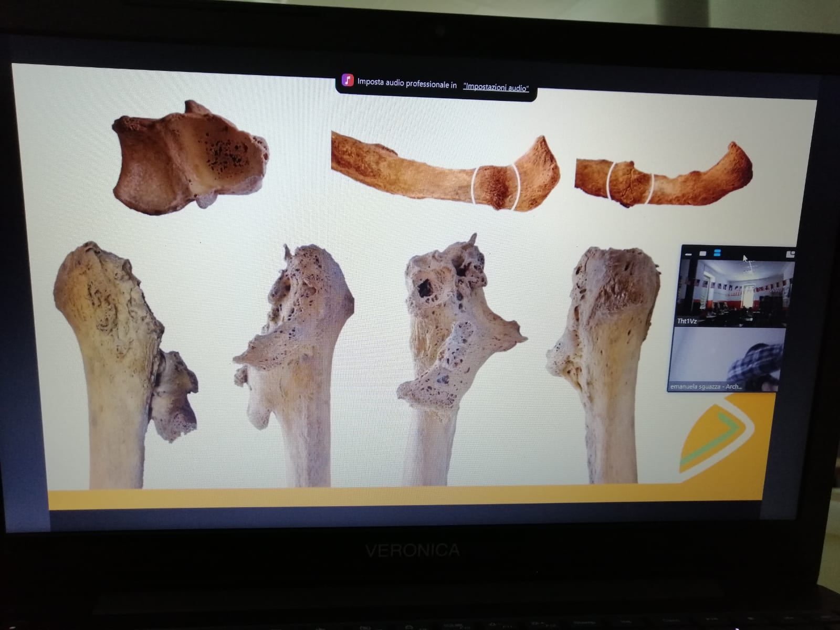840x630 pixels.
Task: Click the "Imposta audio professionale in" banner text
Action: pos(407,83)
